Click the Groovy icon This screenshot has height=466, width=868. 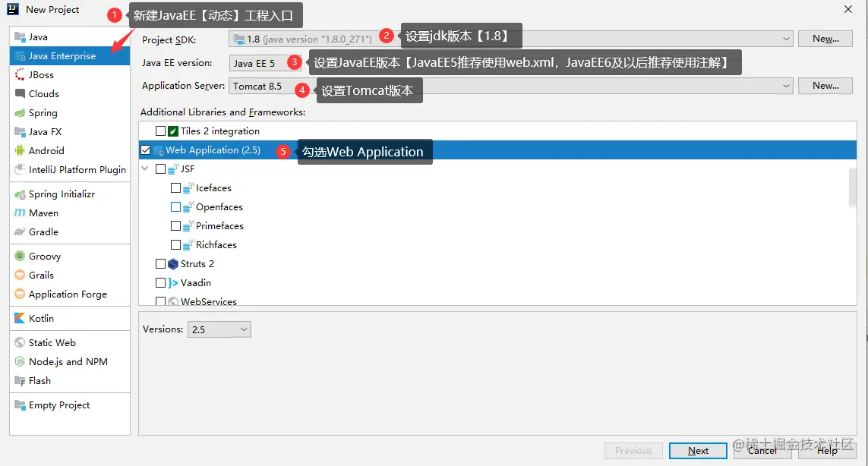point(20,257)
